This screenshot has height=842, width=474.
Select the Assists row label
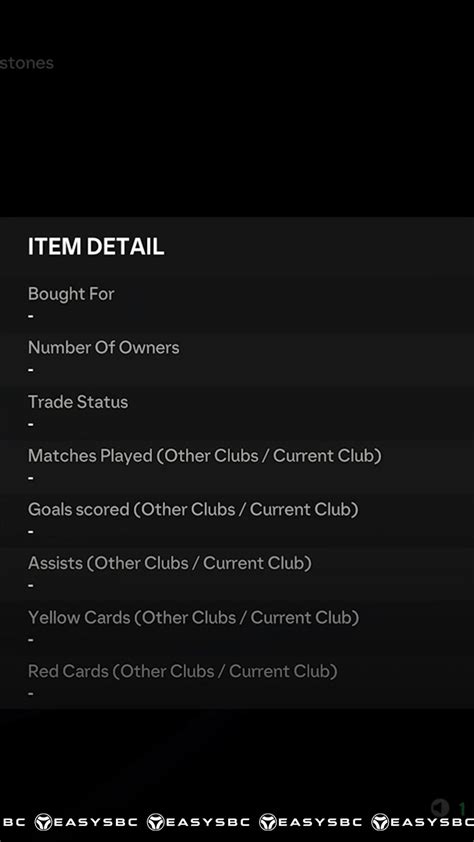tap(170, 563)
